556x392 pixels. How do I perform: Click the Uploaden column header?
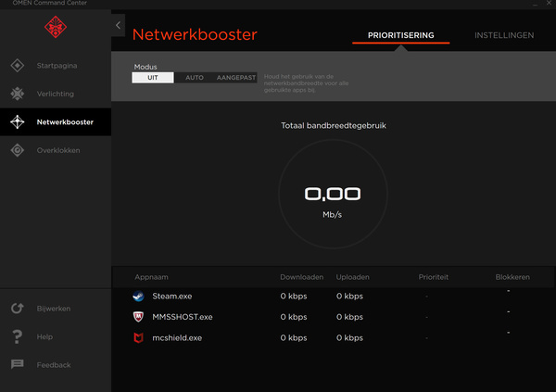point(352,277)
